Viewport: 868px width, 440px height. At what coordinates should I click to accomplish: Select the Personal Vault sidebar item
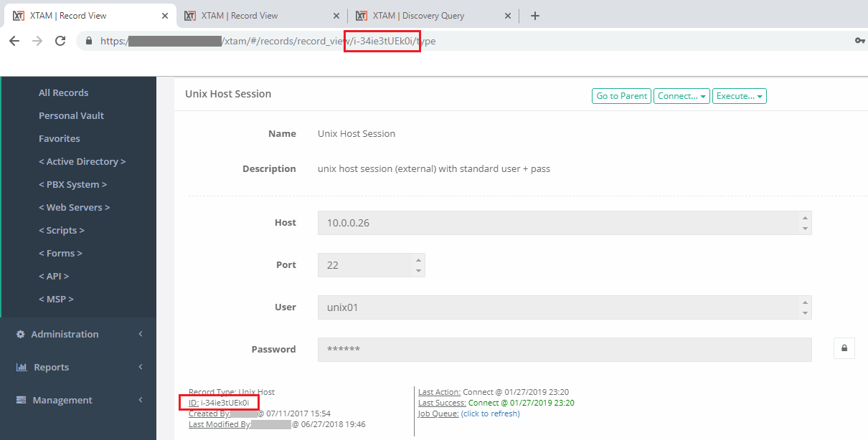[71, 115]
